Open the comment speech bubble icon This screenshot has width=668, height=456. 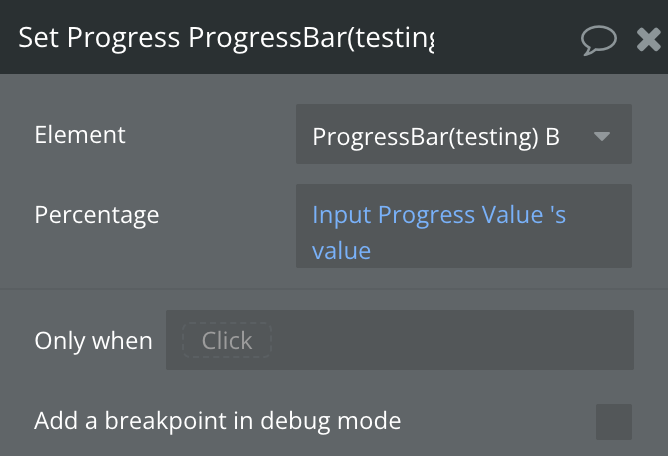[x=598, y=39]
